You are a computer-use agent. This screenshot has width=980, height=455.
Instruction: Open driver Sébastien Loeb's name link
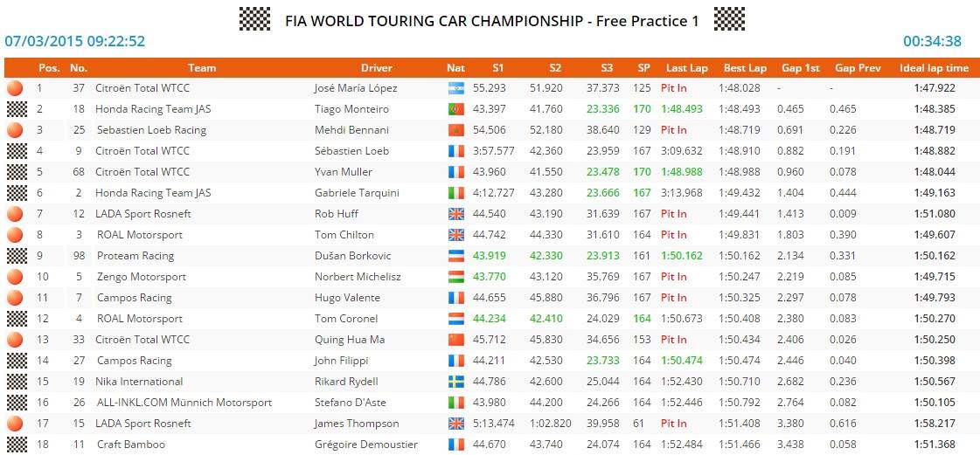[x=351, y=151]
